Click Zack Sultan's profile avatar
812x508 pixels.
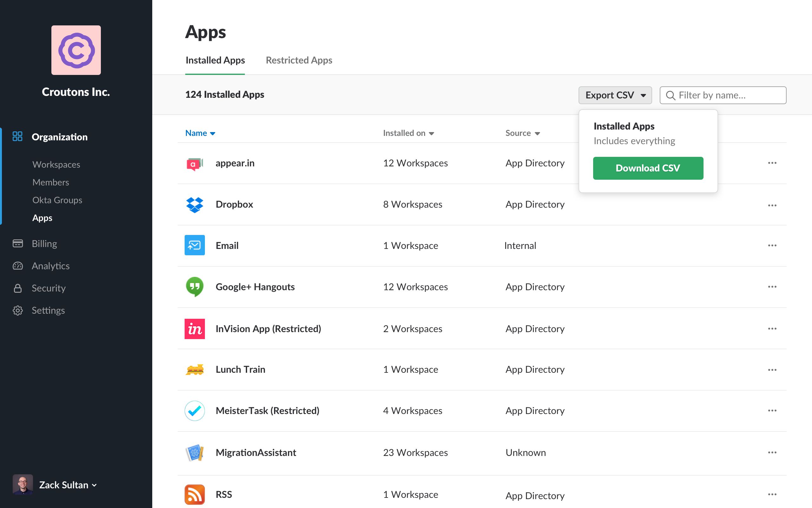click(x=23, y=485)
